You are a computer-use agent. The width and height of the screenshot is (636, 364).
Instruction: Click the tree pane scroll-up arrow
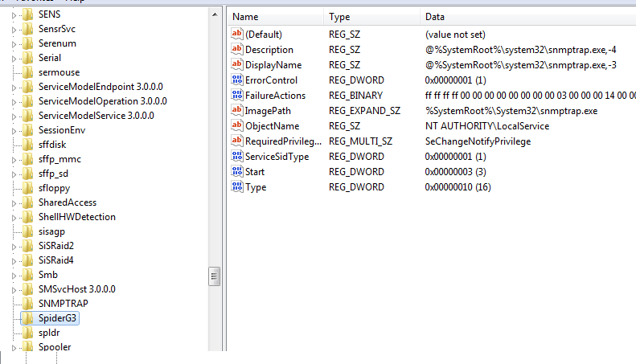point(214,14)
